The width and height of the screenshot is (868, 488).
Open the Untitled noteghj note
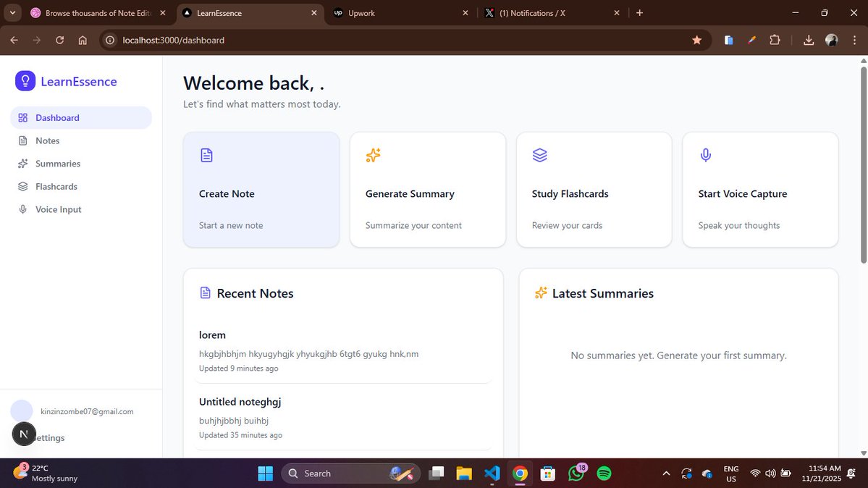pos(240,401)
